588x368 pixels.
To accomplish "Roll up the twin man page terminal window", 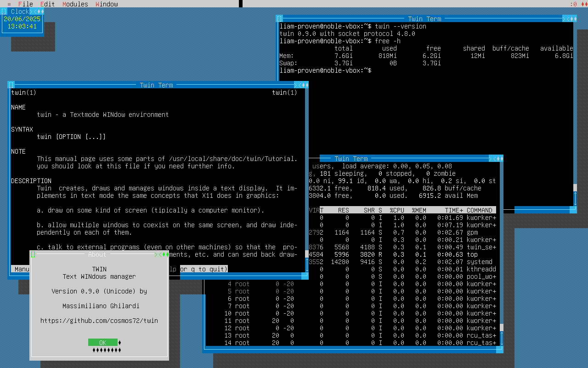I will [298, 85].
